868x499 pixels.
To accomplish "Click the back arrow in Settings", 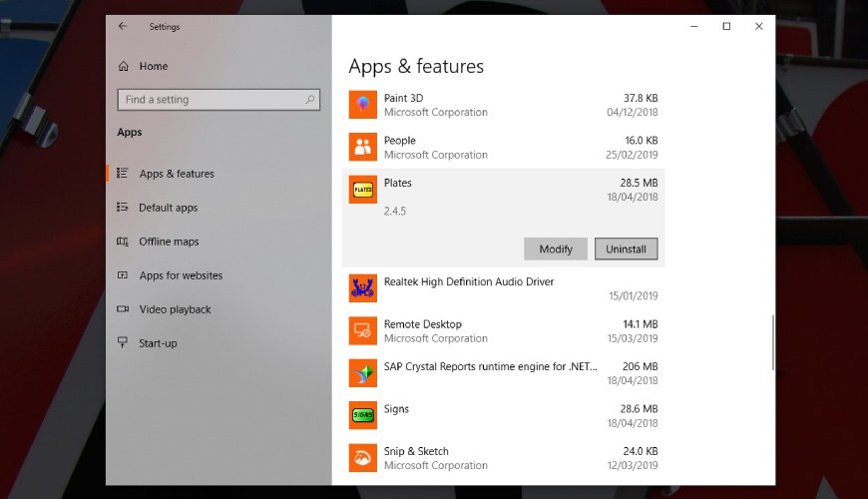I will coord(123,26).
